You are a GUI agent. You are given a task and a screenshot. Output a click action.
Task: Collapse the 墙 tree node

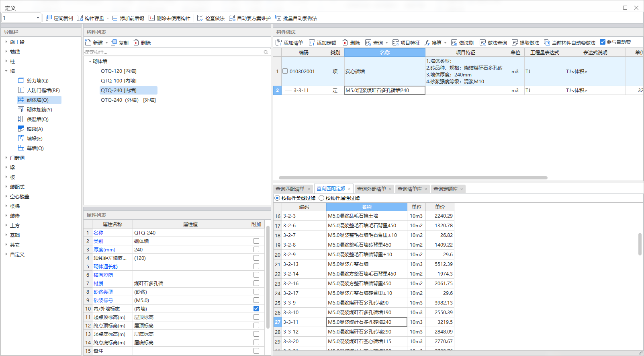click(x=6, y=71)
